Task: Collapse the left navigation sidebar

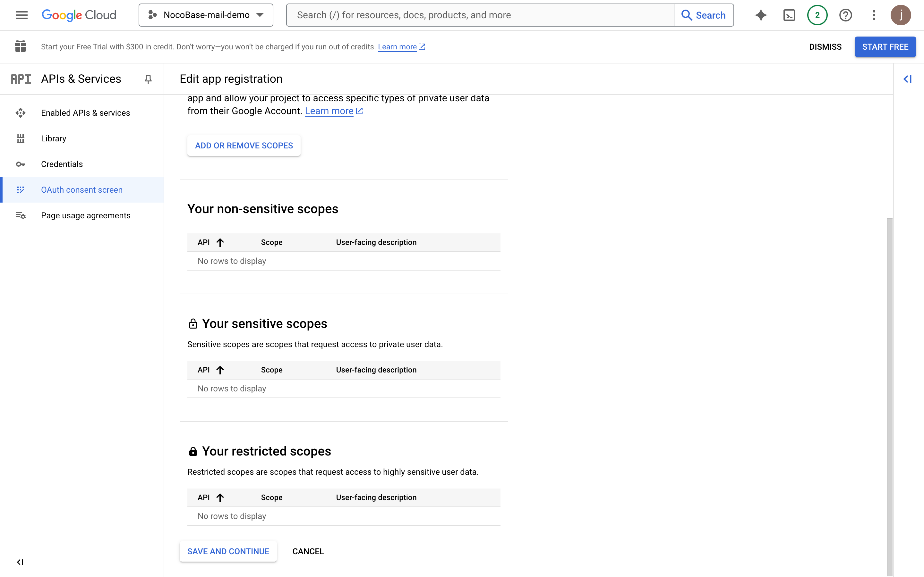Action: 20,562
